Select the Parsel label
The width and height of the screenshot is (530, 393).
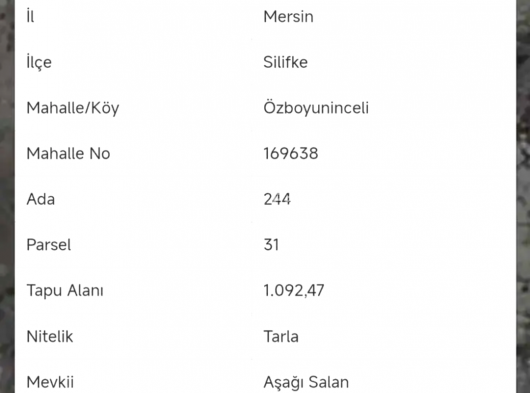[49, 245]
